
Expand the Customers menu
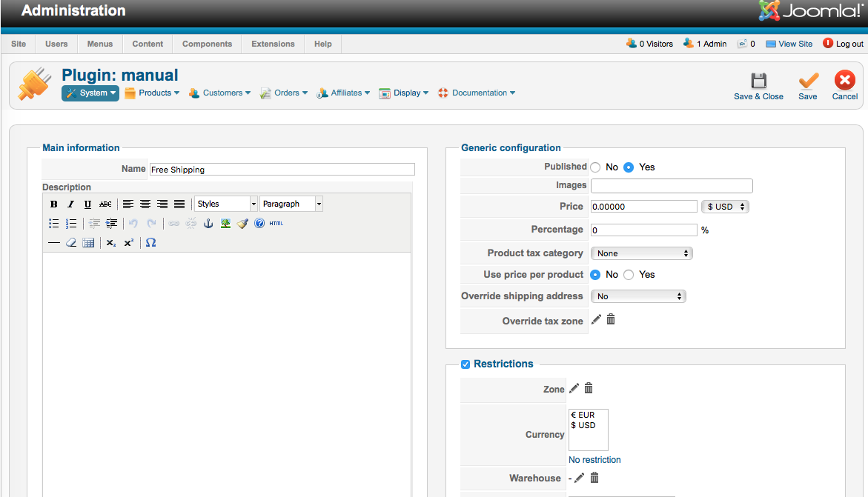[219, 93]
